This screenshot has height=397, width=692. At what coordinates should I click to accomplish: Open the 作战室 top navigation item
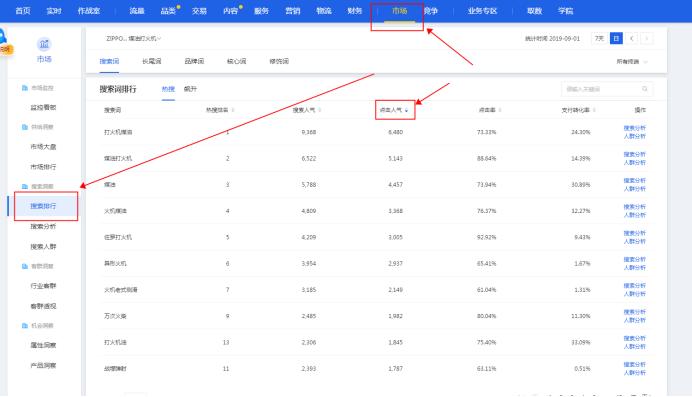pyautogui.click(x=89, y=11)
